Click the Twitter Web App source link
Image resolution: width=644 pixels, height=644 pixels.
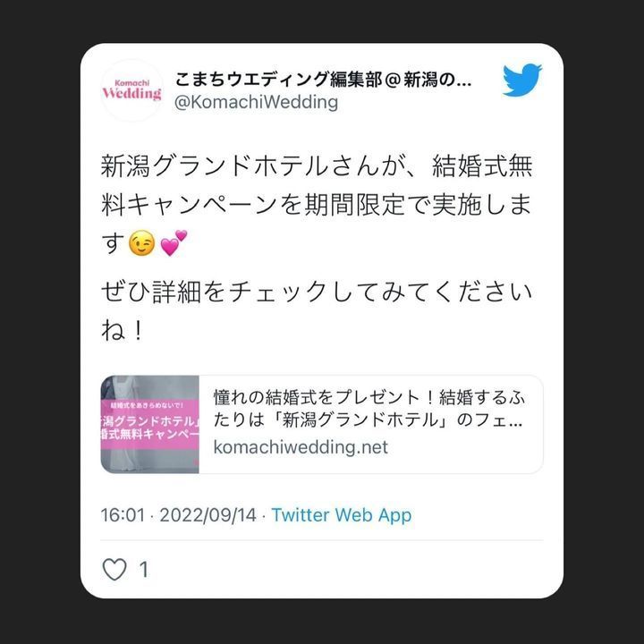(342, 515)
